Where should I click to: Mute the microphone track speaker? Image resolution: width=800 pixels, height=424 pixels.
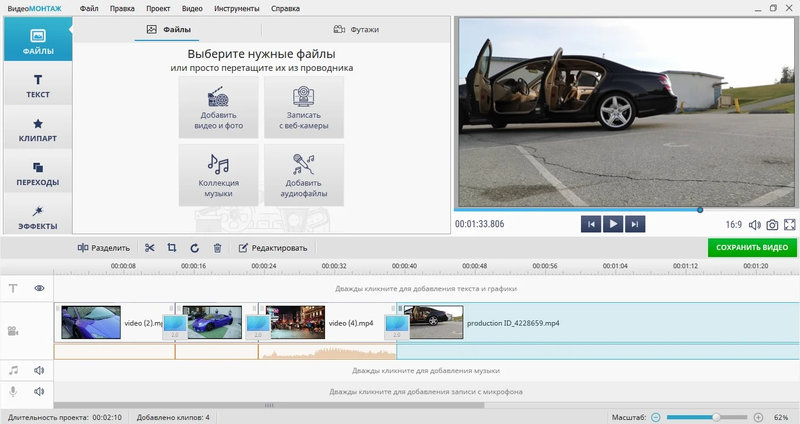(39, 391)
